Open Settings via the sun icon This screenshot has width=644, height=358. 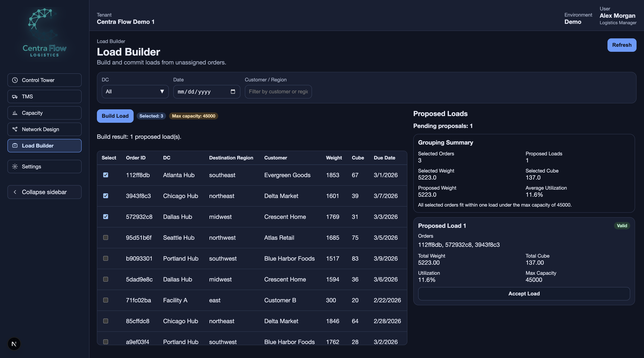(15, 166)
